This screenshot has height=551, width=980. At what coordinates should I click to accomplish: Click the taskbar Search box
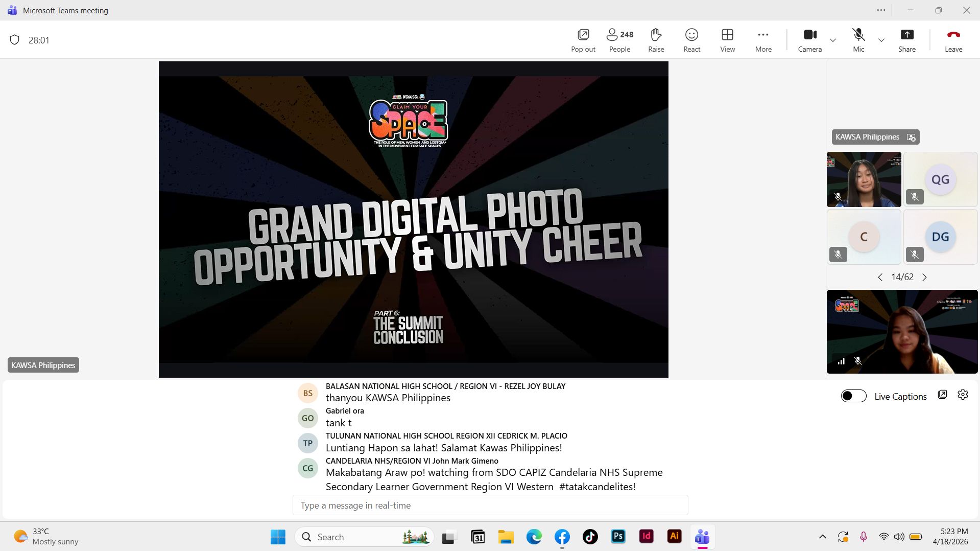point(364,537)
